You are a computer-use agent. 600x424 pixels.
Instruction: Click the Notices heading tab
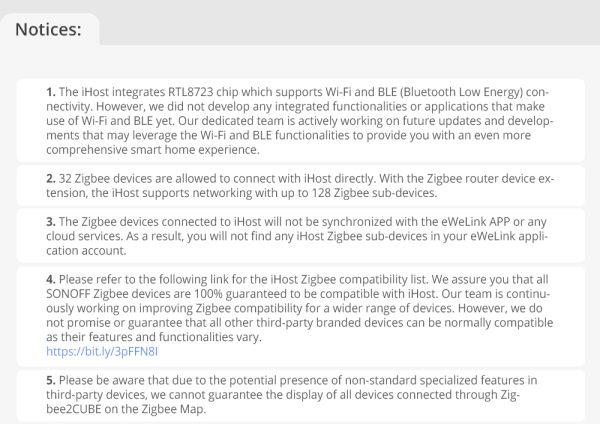(x=49, y=28)
